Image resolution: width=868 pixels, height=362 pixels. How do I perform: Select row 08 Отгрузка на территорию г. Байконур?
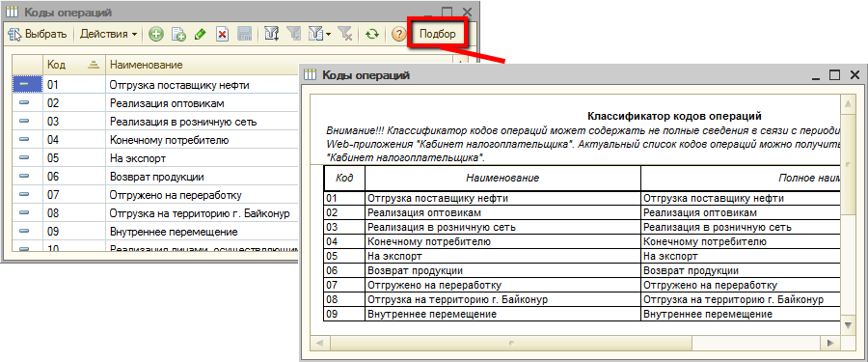155,213
